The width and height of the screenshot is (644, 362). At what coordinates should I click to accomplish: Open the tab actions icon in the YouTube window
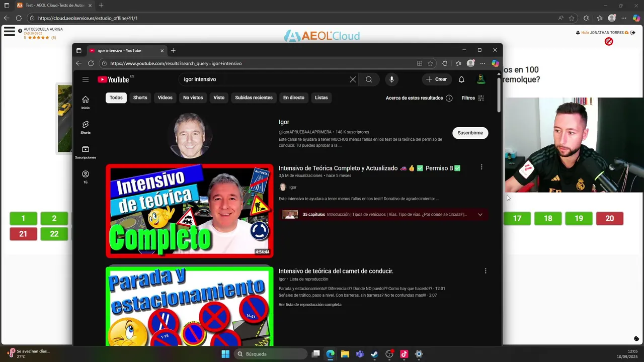click(78, 50)
